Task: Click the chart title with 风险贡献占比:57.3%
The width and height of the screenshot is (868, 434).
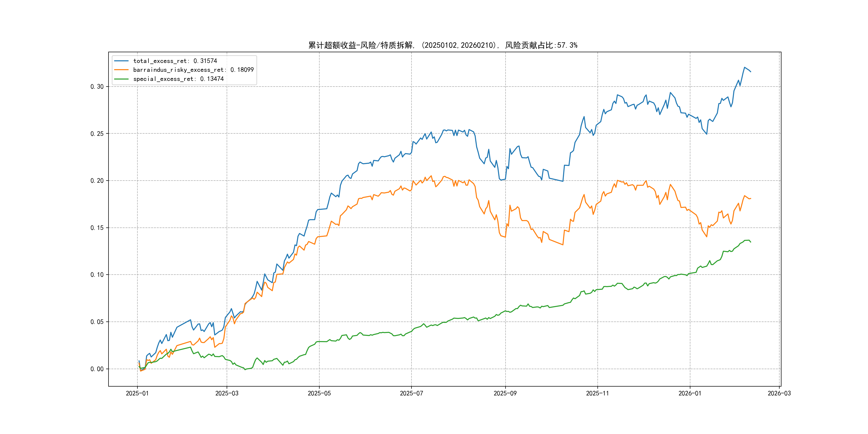Action: (x=443, y=45)
